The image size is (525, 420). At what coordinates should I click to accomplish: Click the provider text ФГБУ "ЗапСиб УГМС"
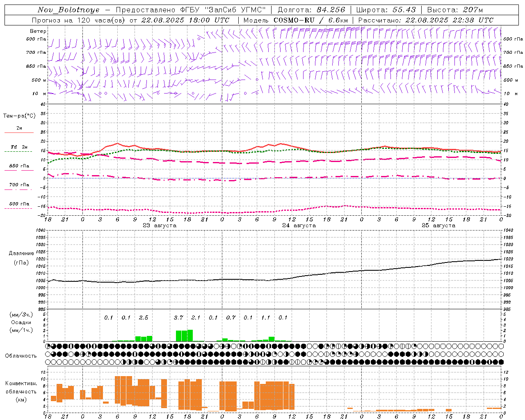pos(223,10)
